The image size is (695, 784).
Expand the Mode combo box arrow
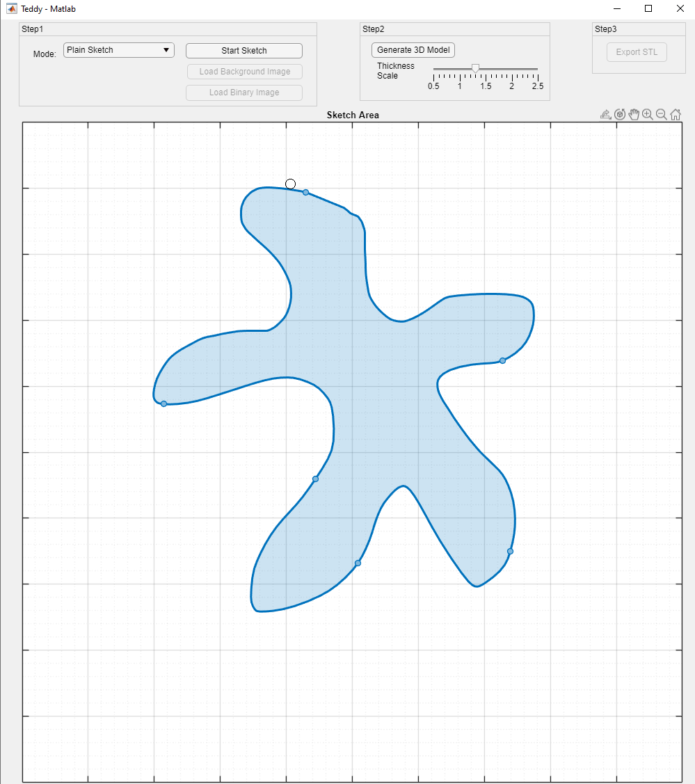[x=166, y=50]
